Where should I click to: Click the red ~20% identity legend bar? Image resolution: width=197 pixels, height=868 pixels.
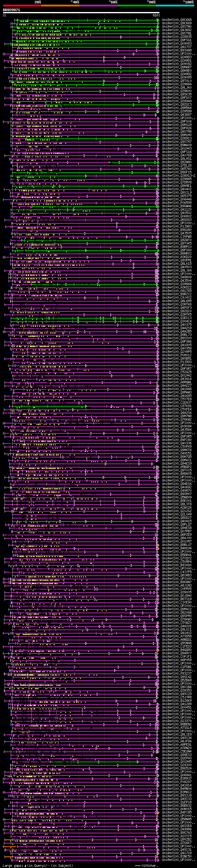coord(22,6)
